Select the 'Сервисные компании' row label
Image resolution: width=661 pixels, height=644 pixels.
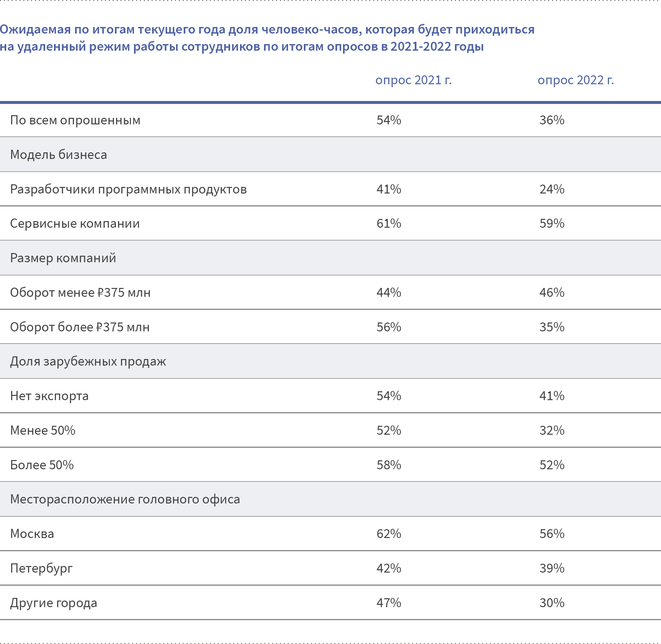(75, 223)
